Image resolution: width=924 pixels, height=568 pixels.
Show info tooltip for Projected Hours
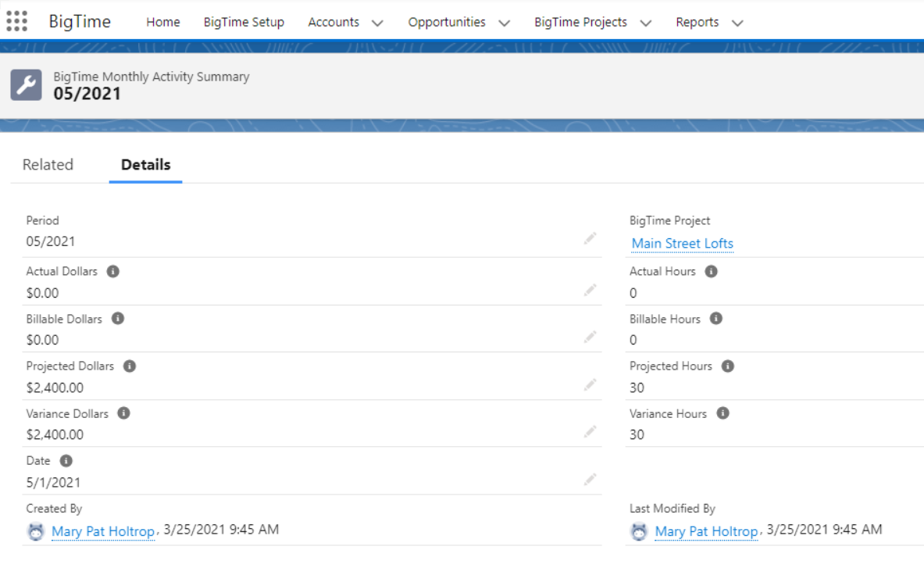(728, 366)
